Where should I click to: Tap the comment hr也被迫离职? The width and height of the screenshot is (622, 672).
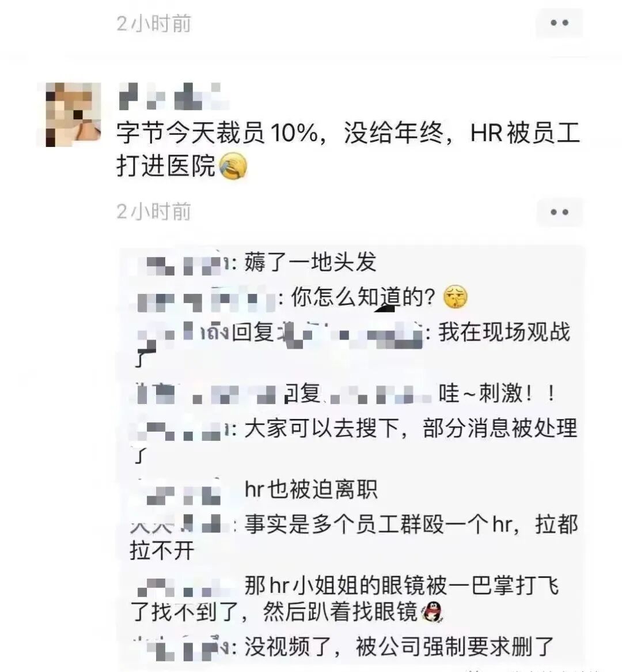click(x=311, y=489)
